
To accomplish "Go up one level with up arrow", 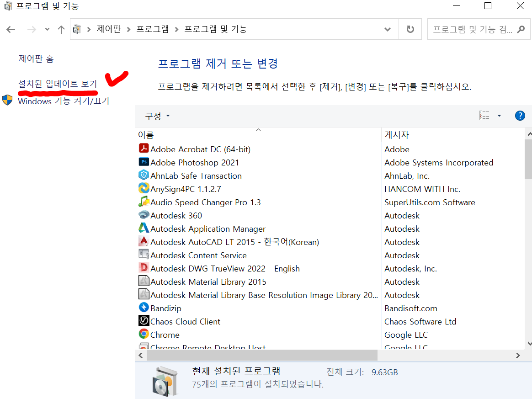I will pyautogui.click(x=61, y=30).
